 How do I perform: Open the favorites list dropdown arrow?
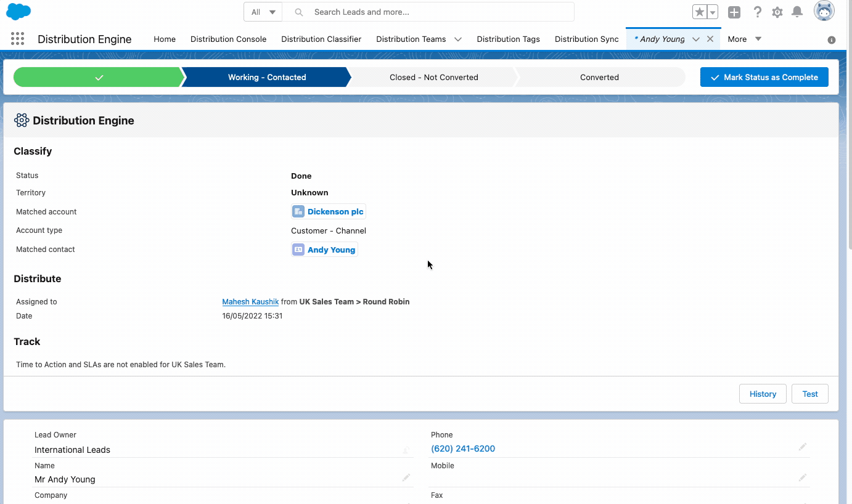[x=713, y=12]
